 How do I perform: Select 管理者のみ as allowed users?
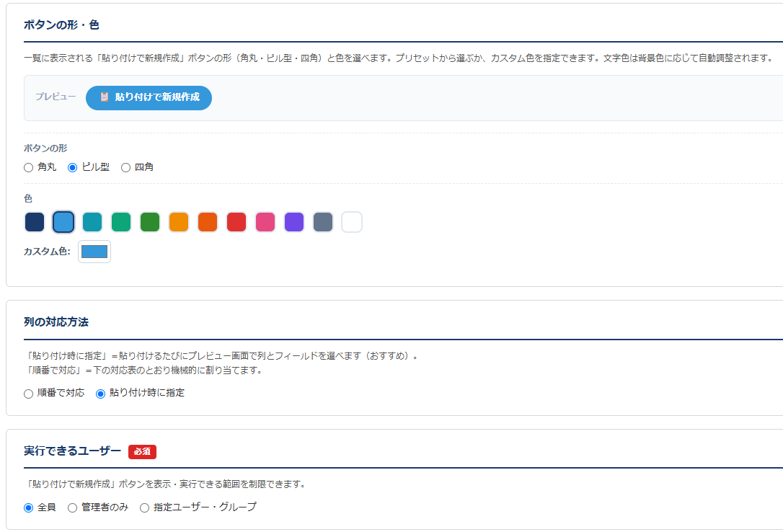tap(72, 507)
